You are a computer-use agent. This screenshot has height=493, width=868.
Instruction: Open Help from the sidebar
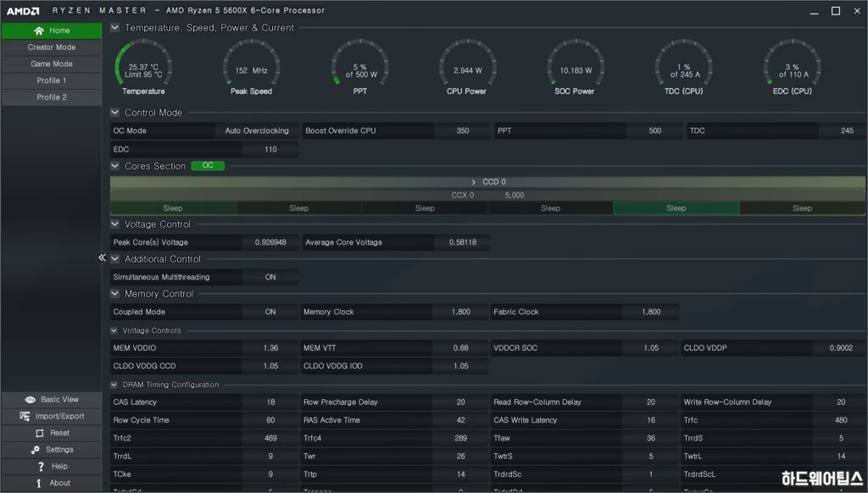(52, 466)
